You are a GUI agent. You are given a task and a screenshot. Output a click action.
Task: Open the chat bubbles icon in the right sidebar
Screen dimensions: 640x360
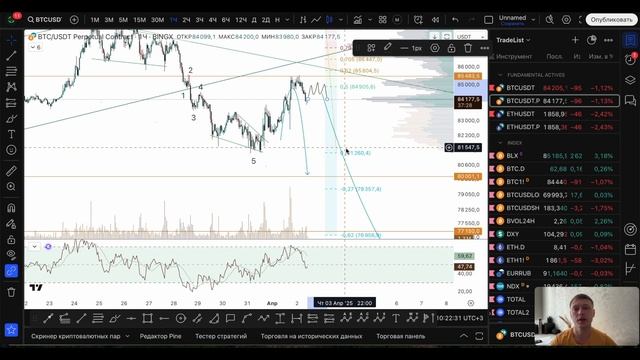(630, 100)
